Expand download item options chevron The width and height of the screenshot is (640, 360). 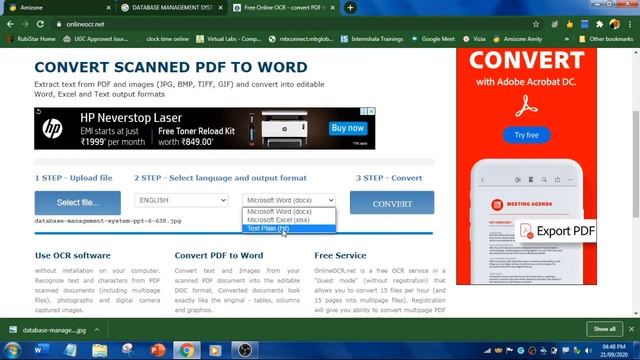pyautogui.click(x=97, y=330)
